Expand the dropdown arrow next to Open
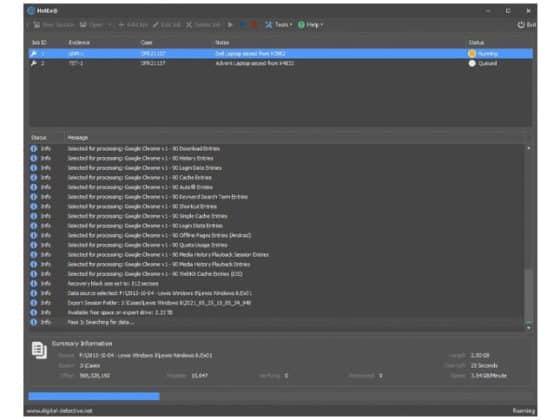The height and width of the screenshot is (420, 560). (x=109, y=25)
